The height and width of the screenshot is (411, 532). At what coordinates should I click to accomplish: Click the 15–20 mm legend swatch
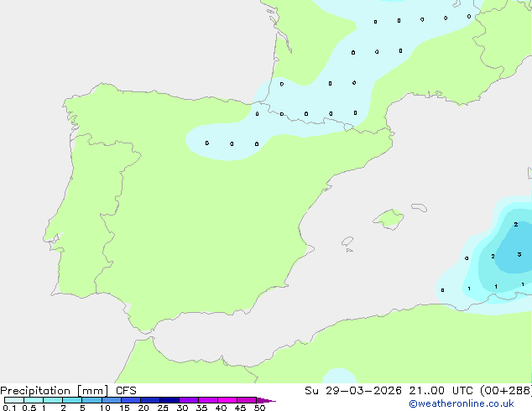point(131,400)
